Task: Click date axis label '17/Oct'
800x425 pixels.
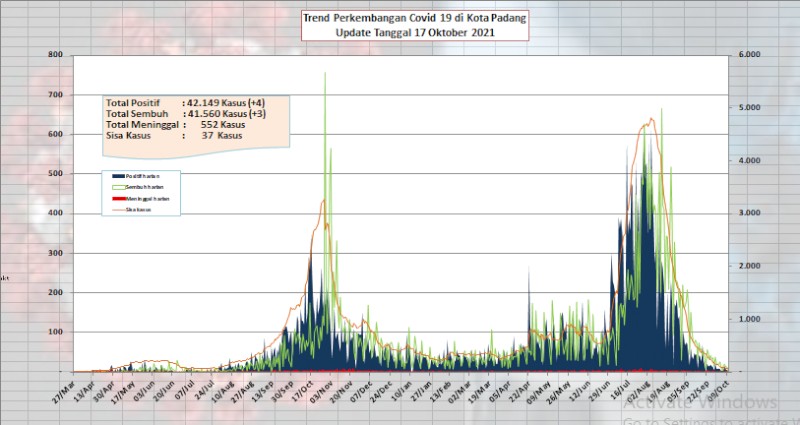Action: click(302, 392)
